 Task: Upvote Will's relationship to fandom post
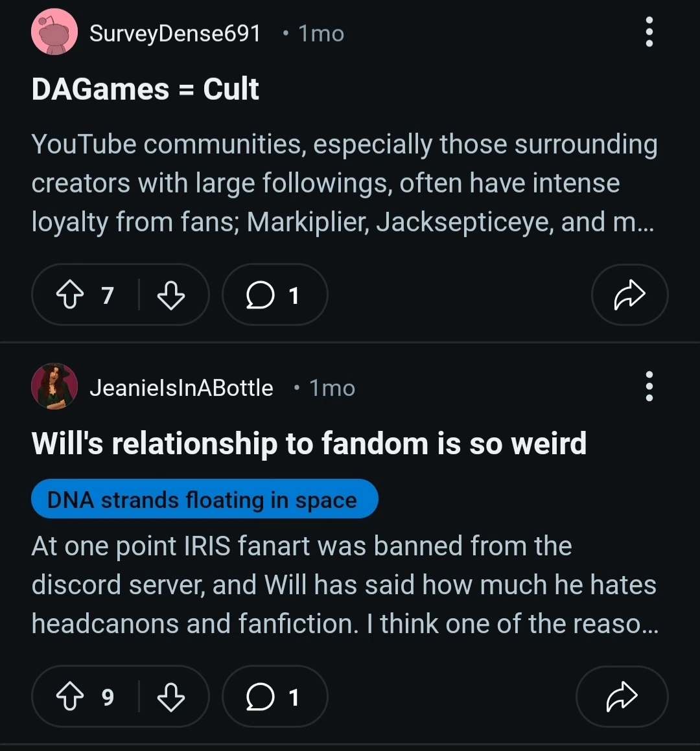tap(70, 697)
